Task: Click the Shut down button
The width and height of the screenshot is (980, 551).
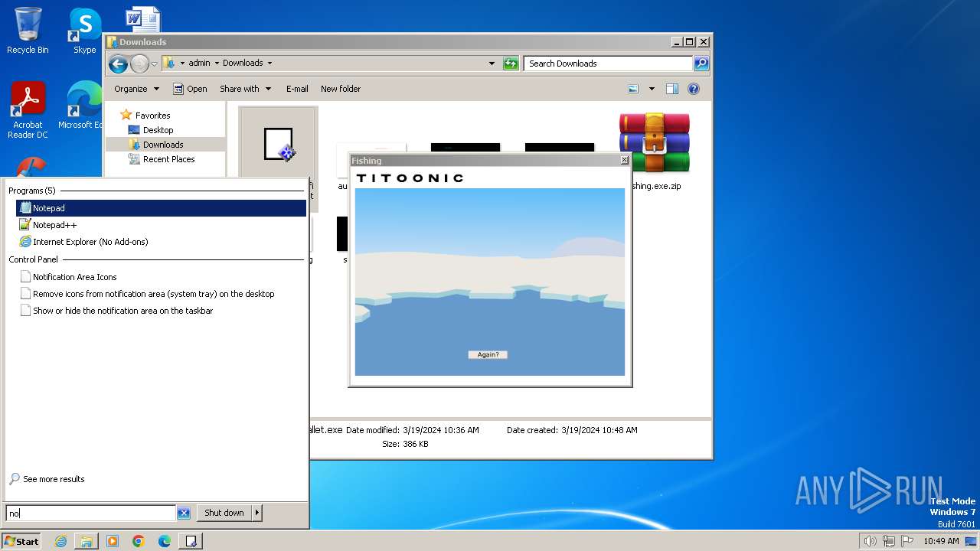Action: (x=224, y=513)
